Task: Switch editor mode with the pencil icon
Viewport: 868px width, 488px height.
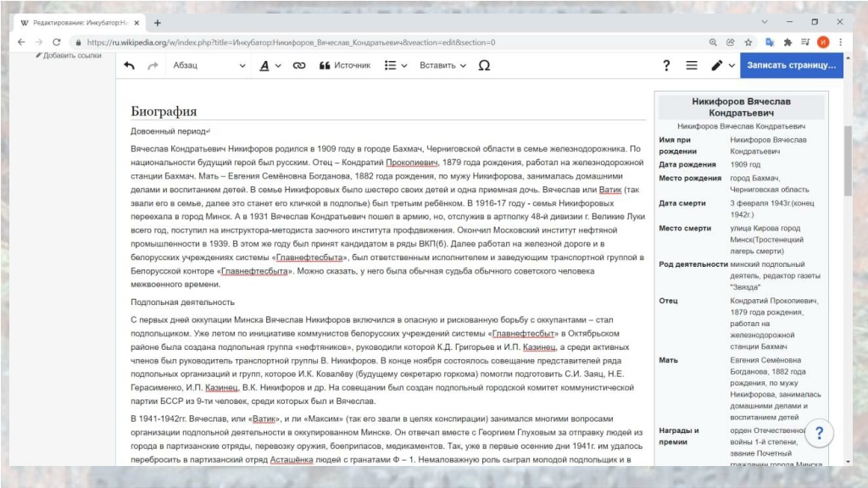Action: [722, 65]
